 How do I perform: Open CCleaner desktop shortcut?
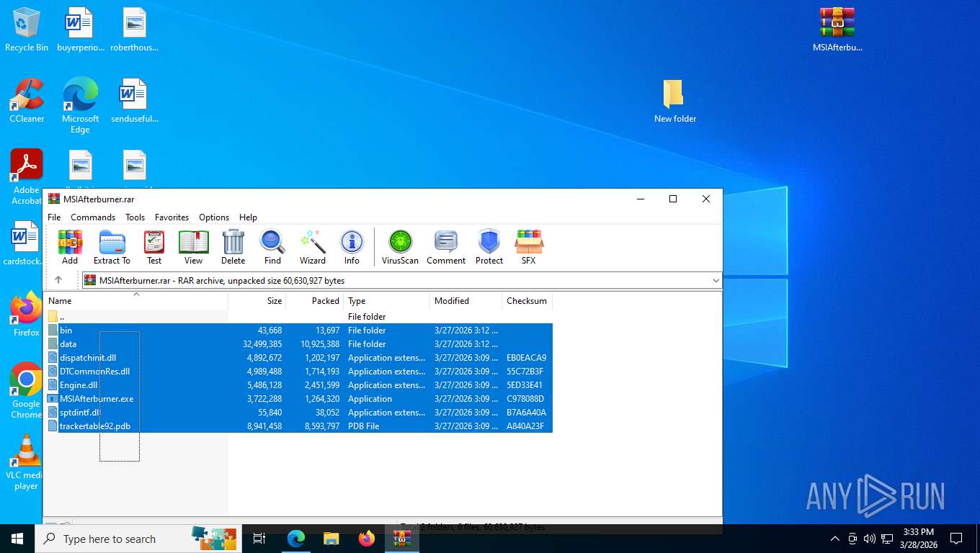(27, 101)
